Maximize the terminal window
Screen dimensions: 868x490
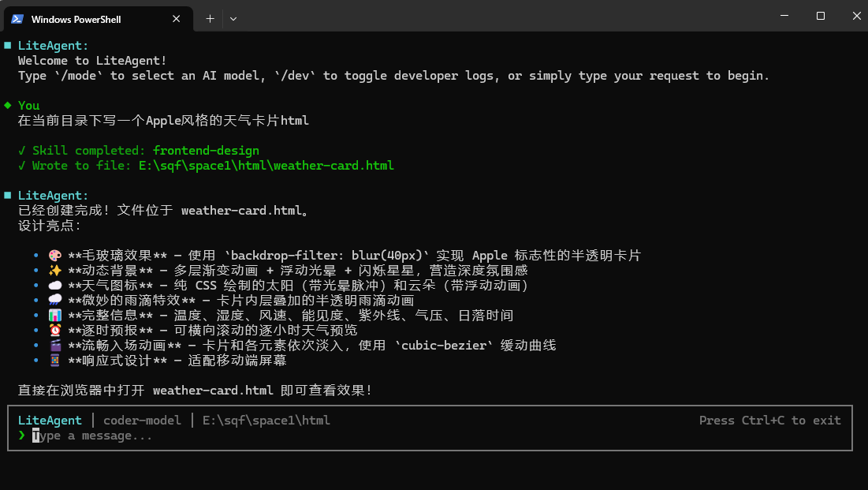[820, 16]
